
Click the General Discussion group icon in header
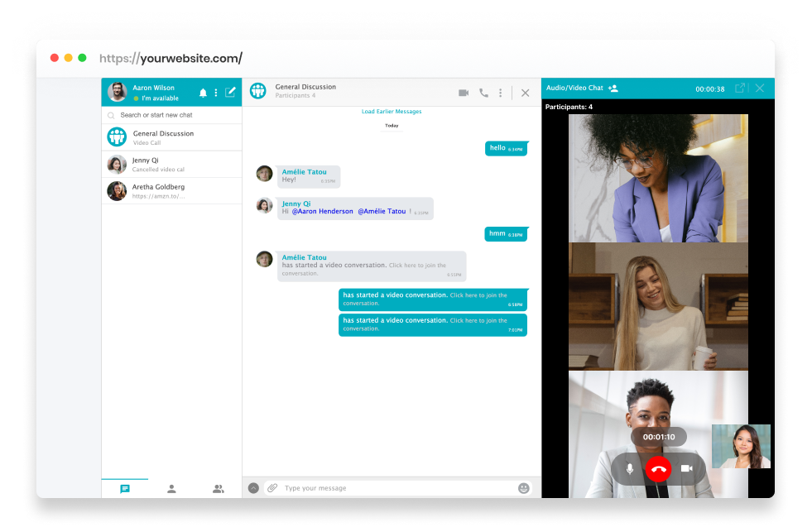(x=258, y=91)
